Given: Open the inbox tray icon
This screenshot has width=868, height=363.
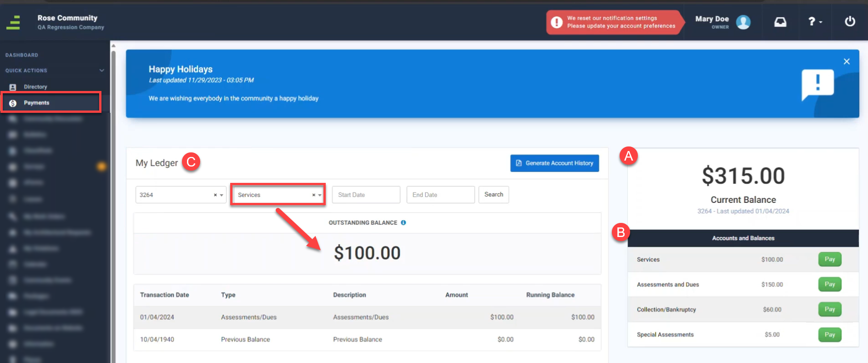Looking at the screenshot, I should (x=780, y=22).
